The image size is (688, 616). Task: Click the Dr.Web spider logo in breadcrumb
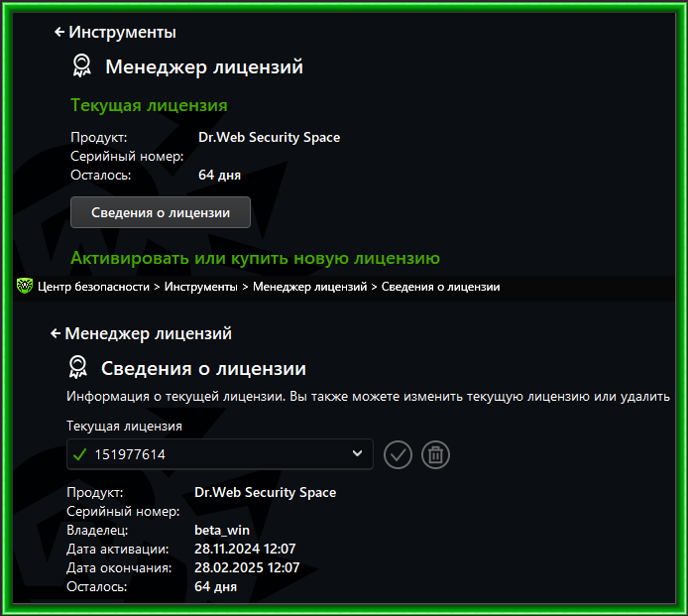25,286
